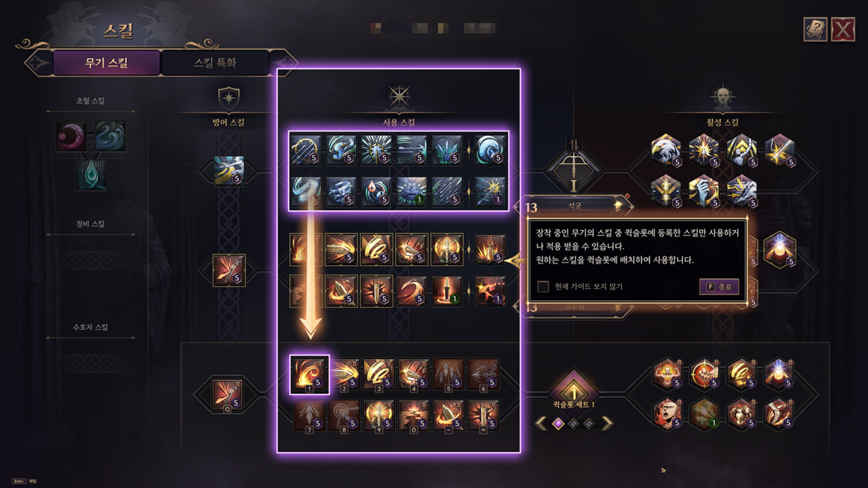Image resolution: width=868 pixels, height=488 pixels.
Task: Click the teal flame droplet transcendence skill
Action: [91, 175]
